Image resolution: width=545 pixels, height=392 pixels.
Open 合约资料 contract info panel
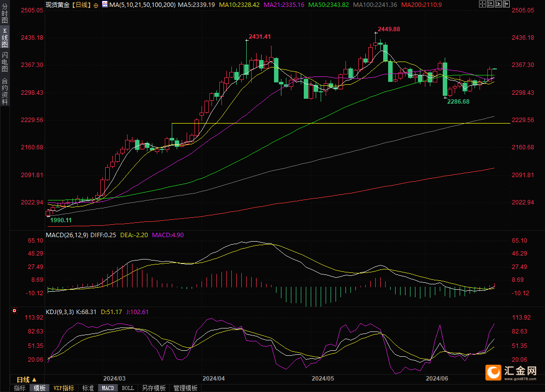point(4,91)
